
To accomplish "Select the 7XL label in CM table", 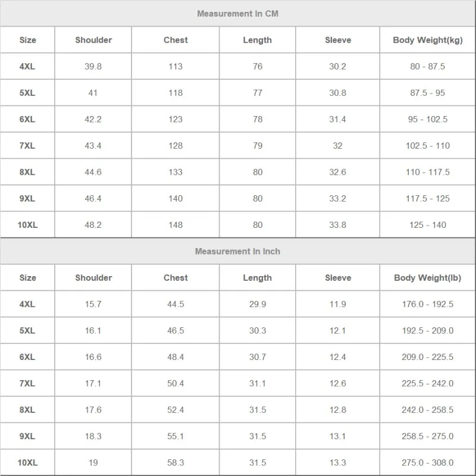I will point(27,146).
